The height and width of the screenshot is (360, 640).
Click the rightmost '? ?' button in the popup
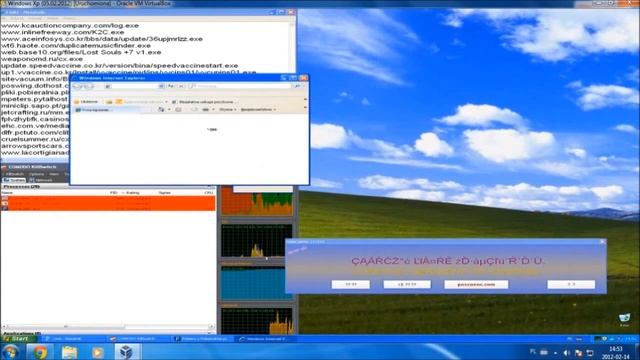click(x=571, y=284)
